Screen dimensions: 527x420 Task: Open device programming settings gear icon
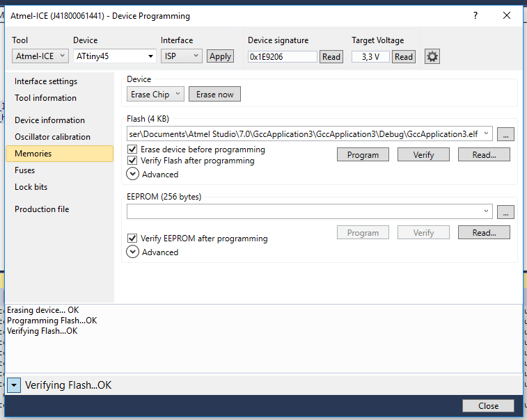click(x=432, y=57)
